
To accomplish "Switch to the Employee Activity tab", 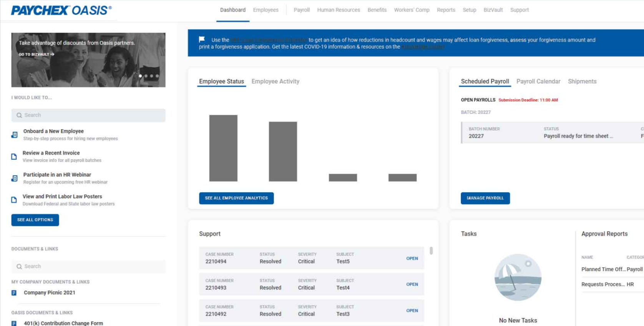I will (x=275, y=81).
